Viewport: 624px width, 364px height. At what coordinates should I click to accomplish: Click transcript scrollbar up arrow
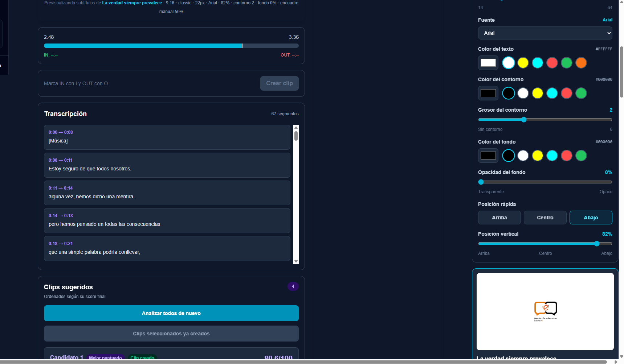(296, 128)
